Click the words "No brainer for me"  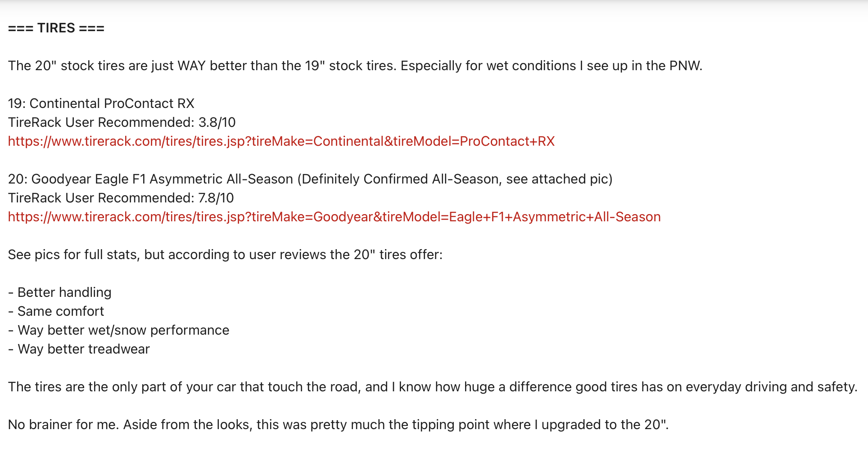pyautogui.click(x=63, y=425)
